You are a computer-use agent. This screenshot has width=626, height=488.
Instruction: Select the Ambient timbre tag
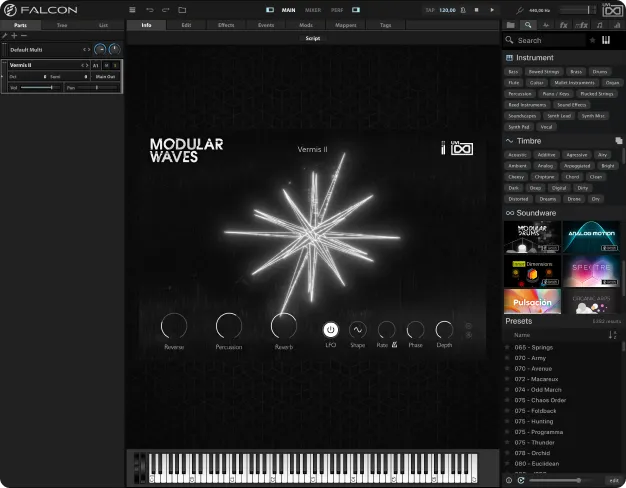coord(515,166)
